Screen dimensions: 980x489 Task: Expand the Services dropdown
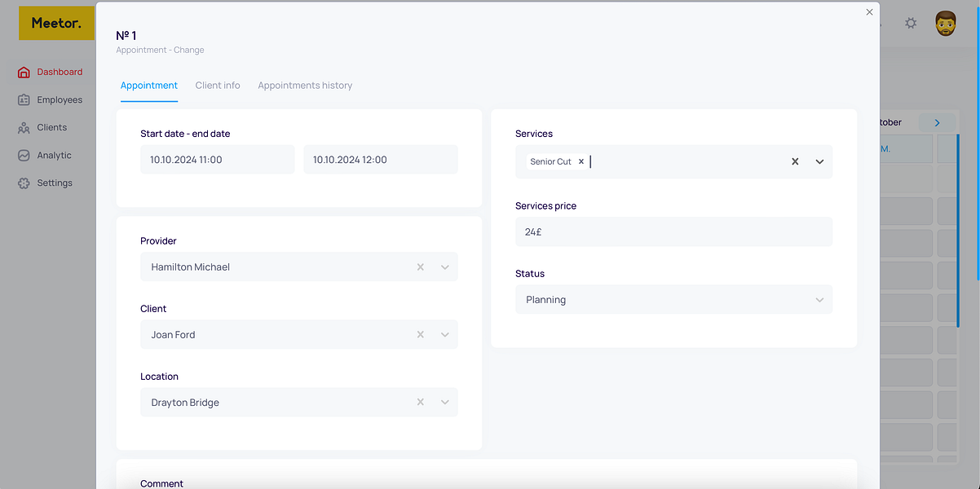(x=819, y=161)
